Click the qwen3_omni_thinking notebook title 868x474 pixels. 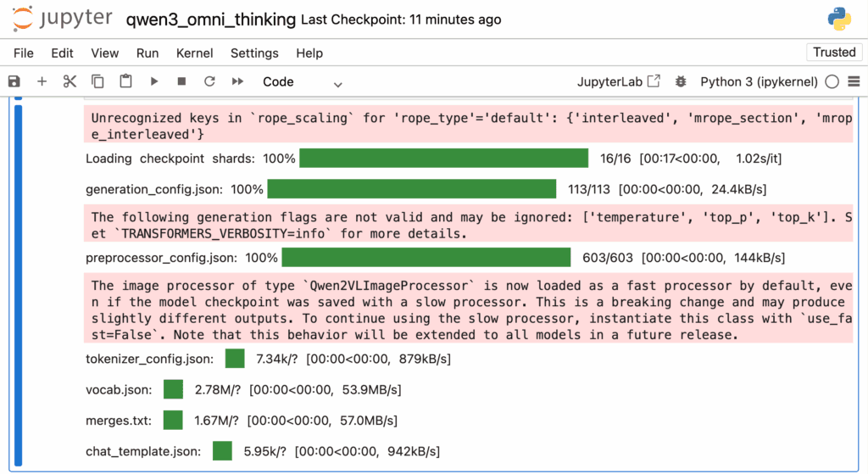point(211,19)
